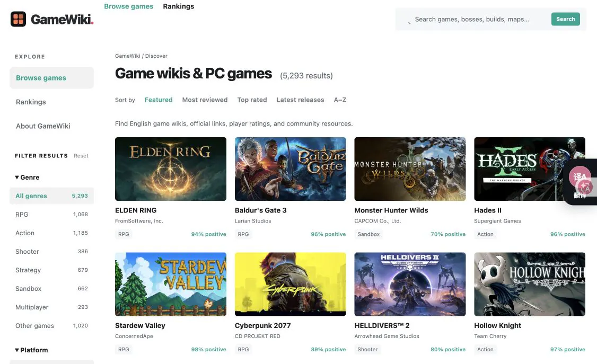Click the green Search button
Screen dimensions: 597x364
[x=565, y=19]
